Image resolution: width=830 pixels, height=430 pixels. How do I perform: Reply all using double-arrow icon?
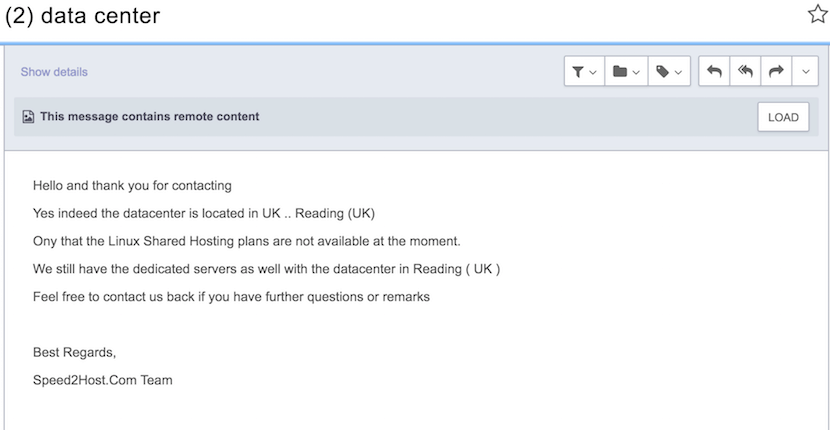[x=745, y=71]
